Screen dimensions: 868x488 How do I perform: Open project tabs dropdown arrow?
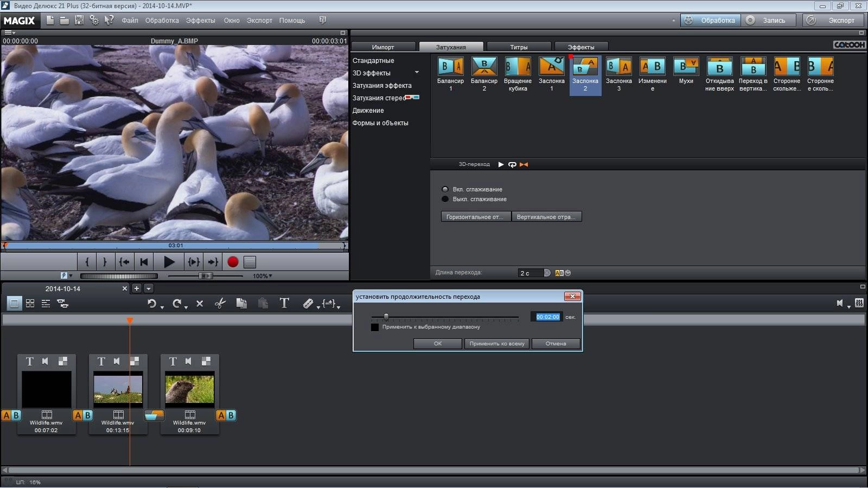point(148,288)
